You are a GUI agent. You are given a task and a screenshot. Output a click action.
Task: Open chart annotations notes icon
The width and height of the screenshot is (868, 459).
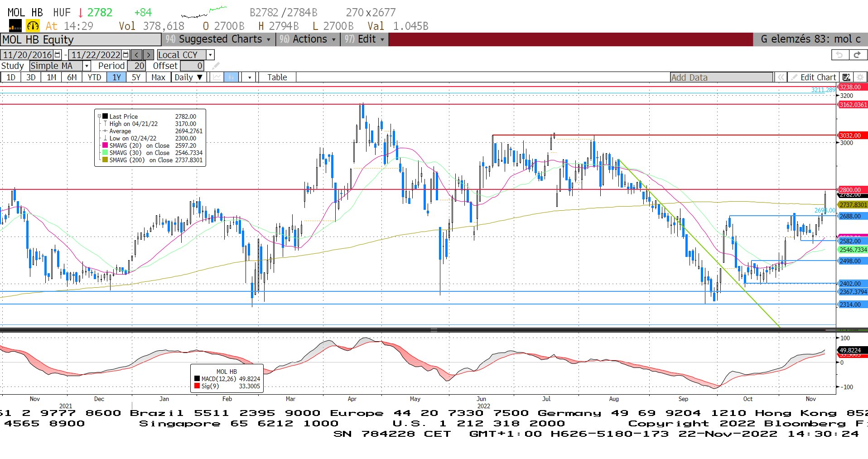click(846, 77)
